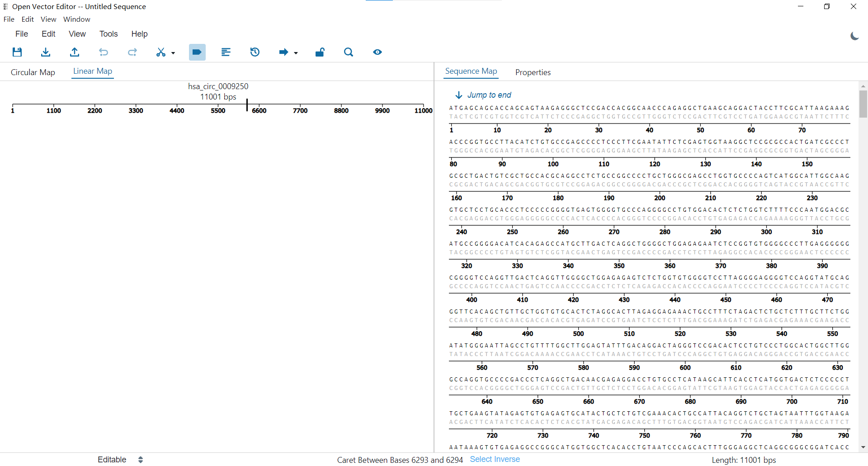Toggle the visibility eye icon
Screen dimensions: 868x466
[x=377, y=52]
